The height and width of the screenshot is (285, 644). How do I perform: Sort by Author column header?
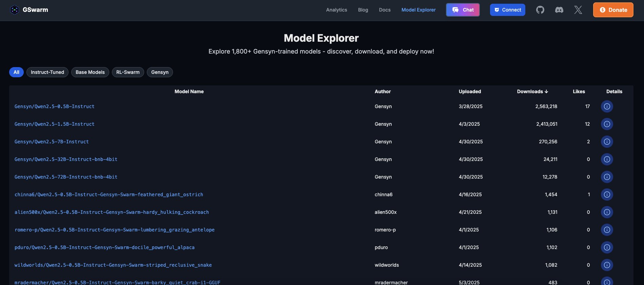click(x=383, y=91)
